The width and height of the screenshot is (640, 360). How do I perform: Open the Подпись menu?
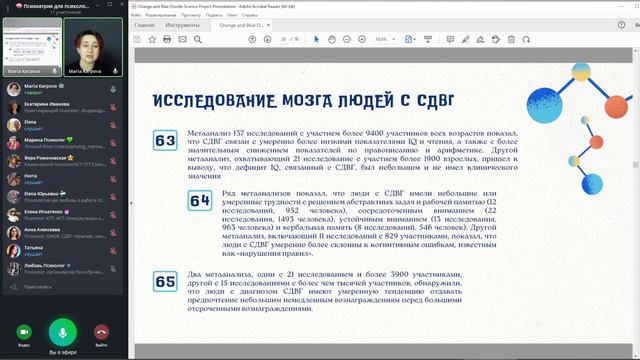coord(214,15)
